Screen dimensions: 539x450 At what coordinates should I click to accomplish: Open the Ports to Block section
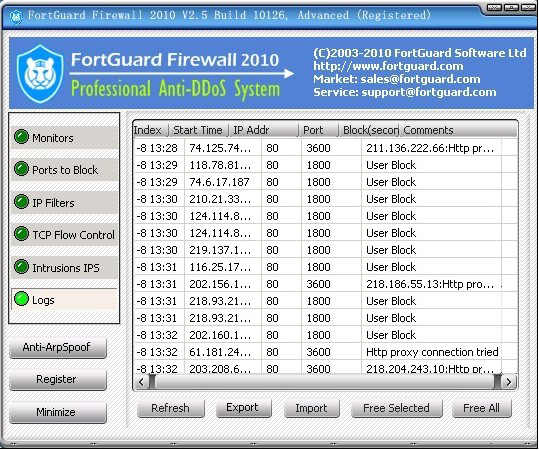pyautogui.click(x=64, y=169)
